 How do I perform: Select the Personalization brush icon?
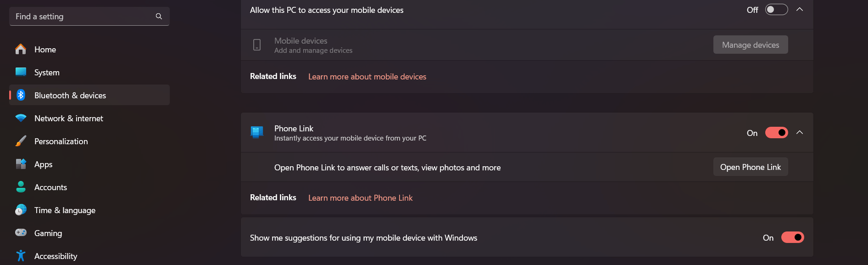pyautogui.click(x=21, y=141)
